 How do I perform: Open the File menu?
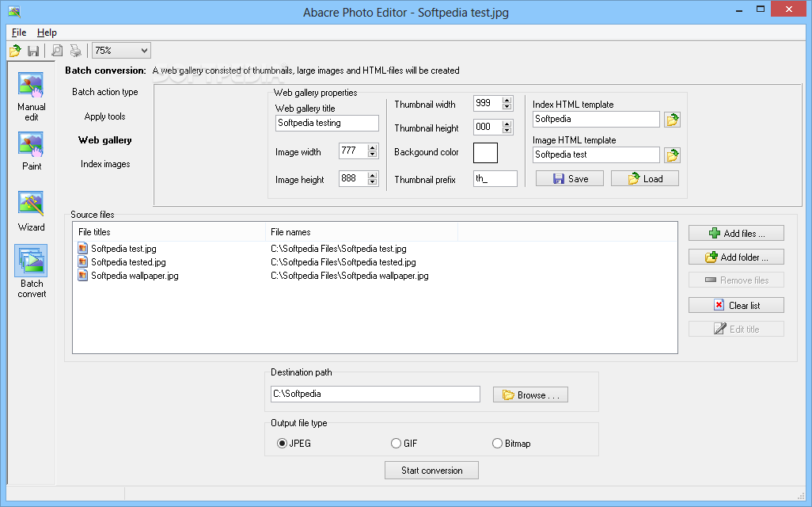[x=19, y=32]
